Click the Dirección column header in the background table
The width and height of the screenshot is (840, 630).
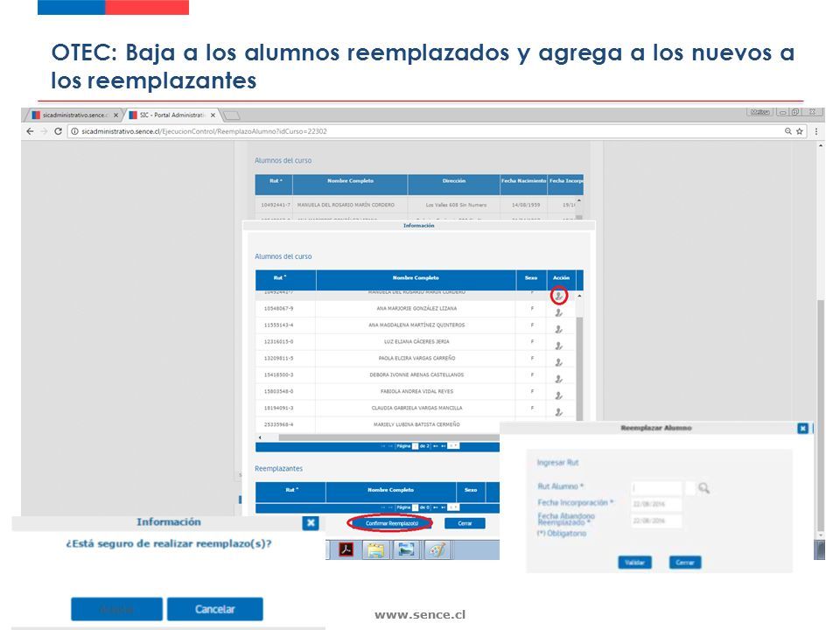[x=454, y=185]
